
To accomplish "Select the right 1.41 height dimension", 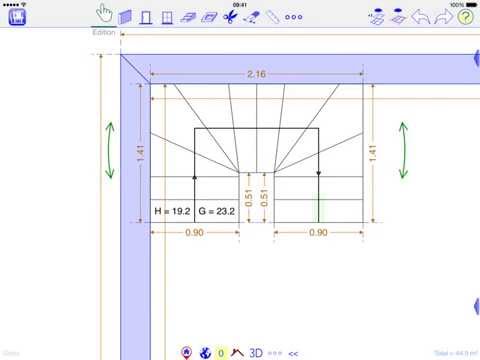I will coord(373,153).
